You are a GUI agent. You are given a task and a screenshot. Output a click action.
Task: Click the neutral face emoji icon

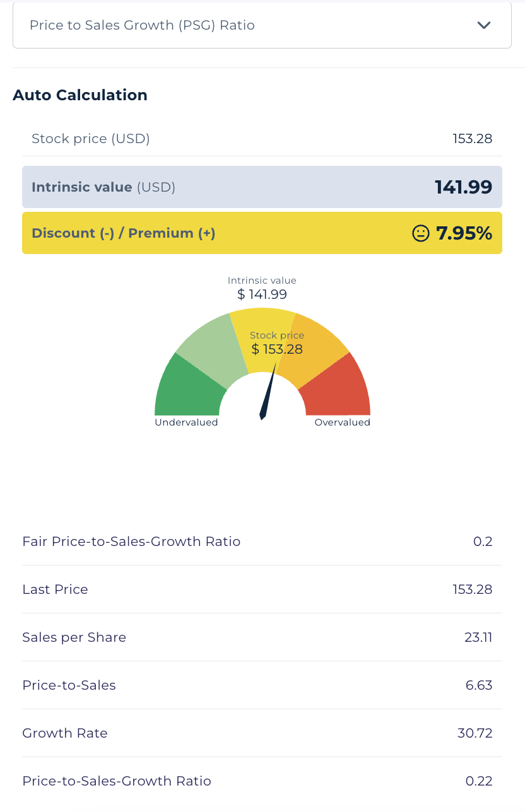pyautogui.click(x=420, y=233)
